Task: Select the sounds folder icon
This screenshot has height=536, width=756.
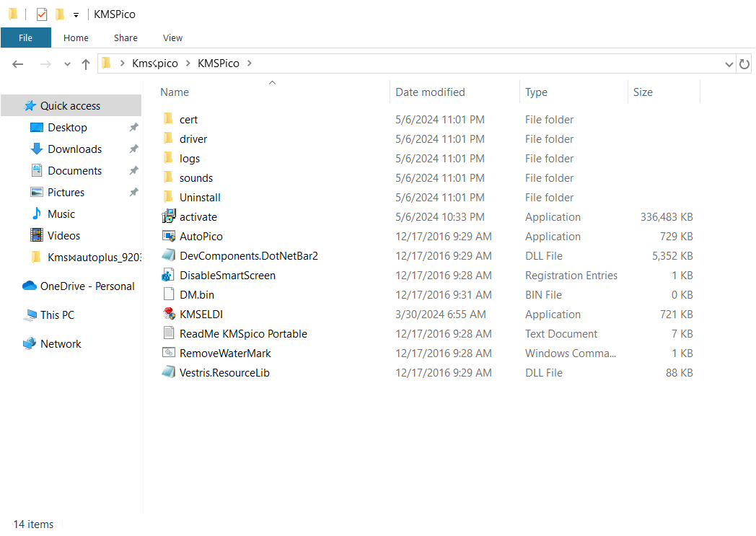Action: (x=168, y=178)
